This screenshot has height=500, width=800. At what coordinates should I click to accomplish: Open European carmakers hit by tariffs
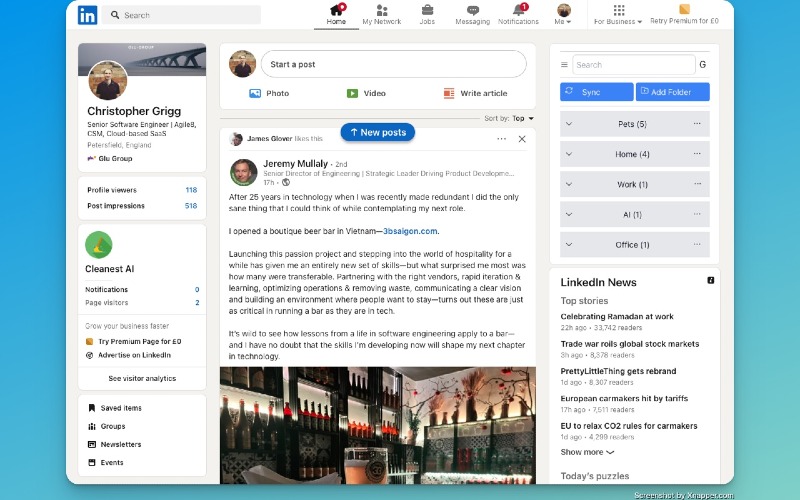click(624, 398)
